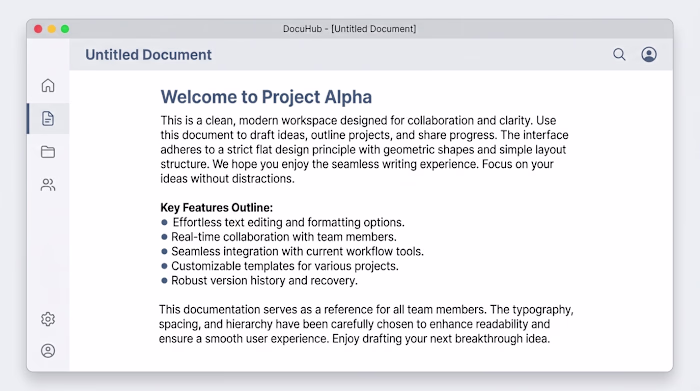Screen dimensions: 700x391
Task: Click the profile icon at sidebar bottom
Action: [48, 351]
